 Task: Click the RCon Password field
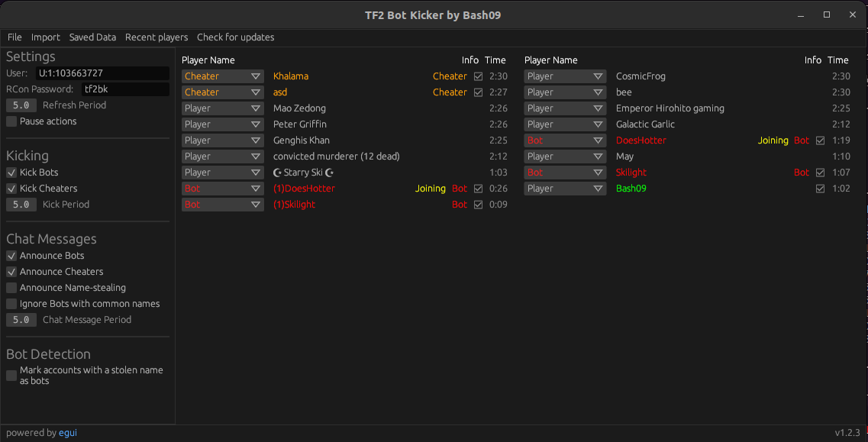pos(125,89)
